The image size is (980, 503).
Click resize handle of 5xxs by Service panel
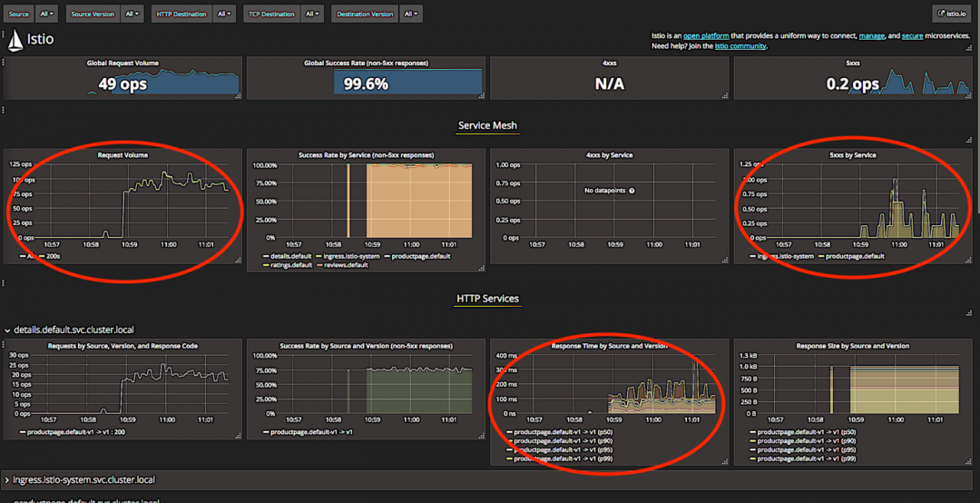[x=967, y=260]
